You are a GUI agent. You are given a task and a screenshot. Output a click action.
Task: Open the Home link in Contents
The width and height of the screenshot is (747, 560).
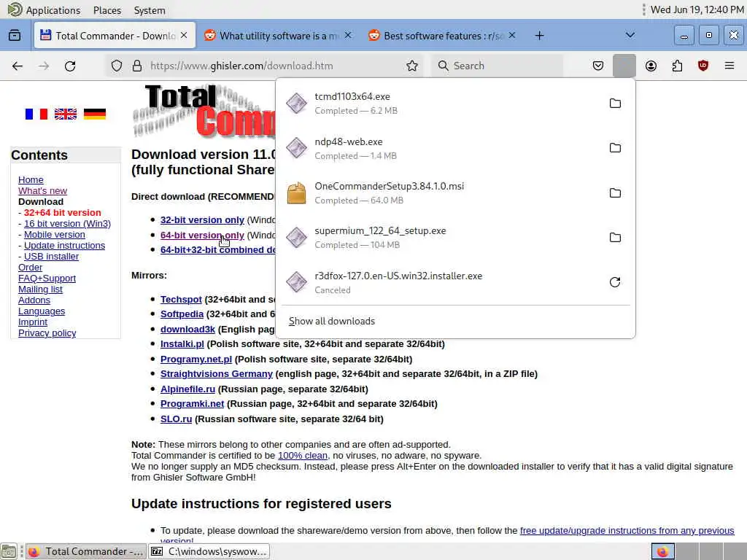31,179
